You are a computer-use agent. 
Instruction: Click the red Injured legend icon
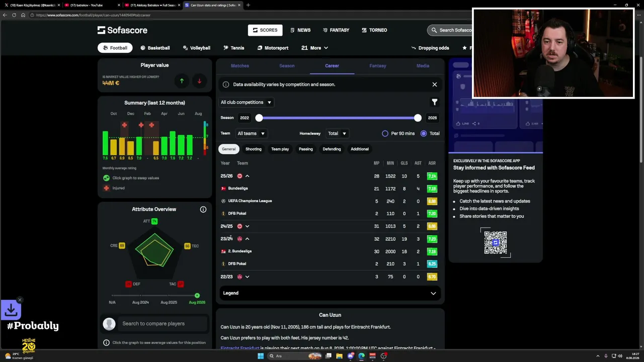(106, 188)
